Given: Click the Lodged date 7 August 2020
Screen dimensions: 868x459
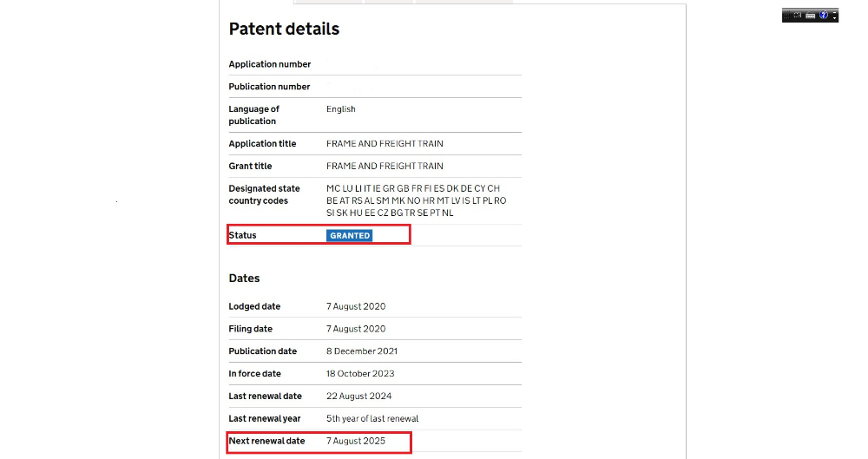Looking at the screenshot, I should pyautogui.click(x=355, y=306).
